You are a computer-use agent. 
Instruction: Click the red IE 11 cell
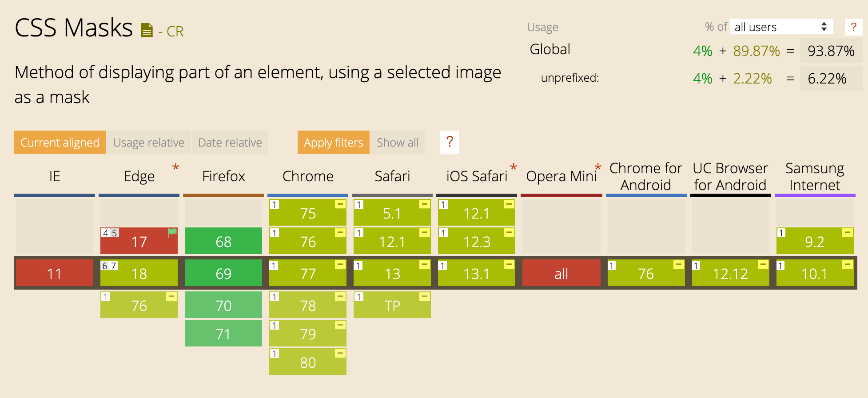tap(55, 273)
